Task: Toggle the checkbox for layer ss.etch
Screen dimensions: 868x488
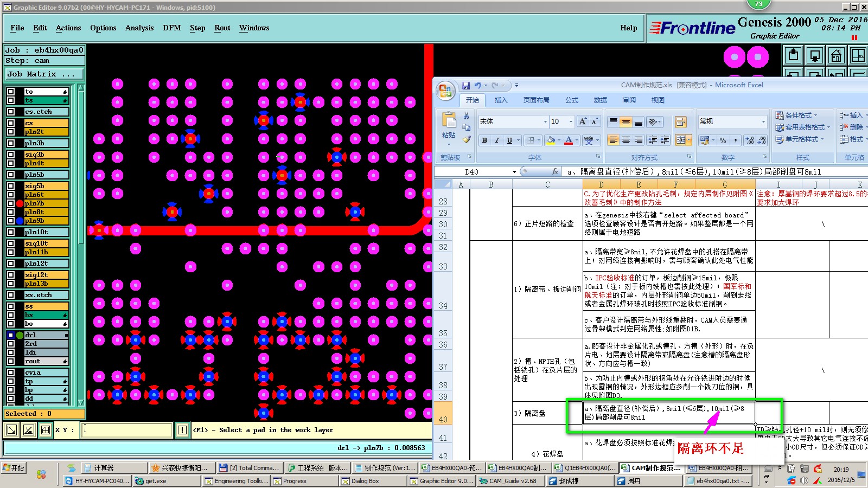Action: (x=11, y=295)
